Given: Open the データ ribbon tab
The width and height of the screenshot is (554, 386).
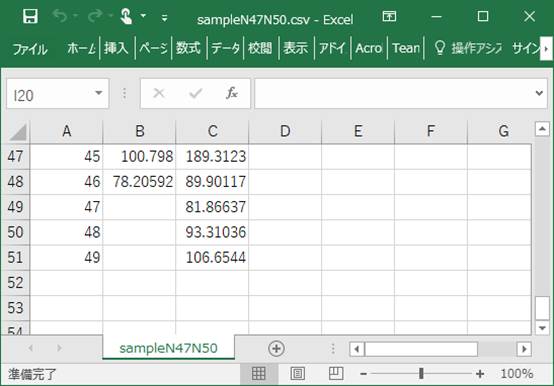Looking at the screenshot, I should [x=225, y=48].
